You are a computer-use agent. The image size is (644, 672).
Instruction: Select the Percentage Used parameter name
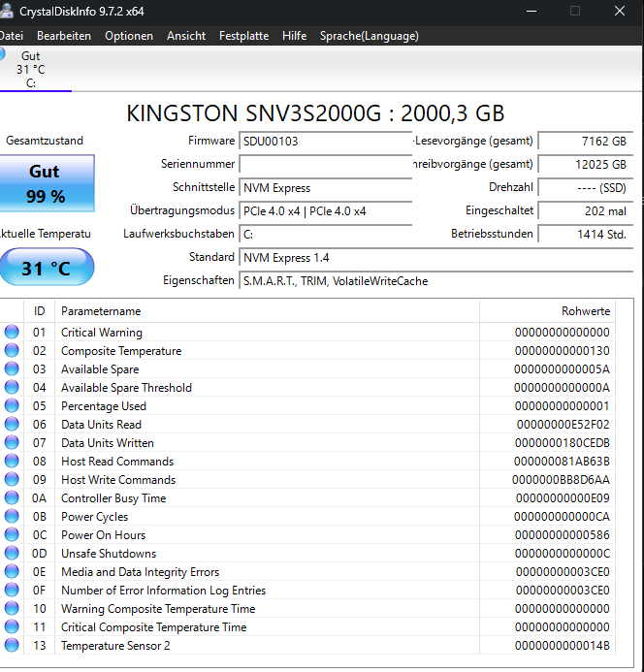[104, 406]
